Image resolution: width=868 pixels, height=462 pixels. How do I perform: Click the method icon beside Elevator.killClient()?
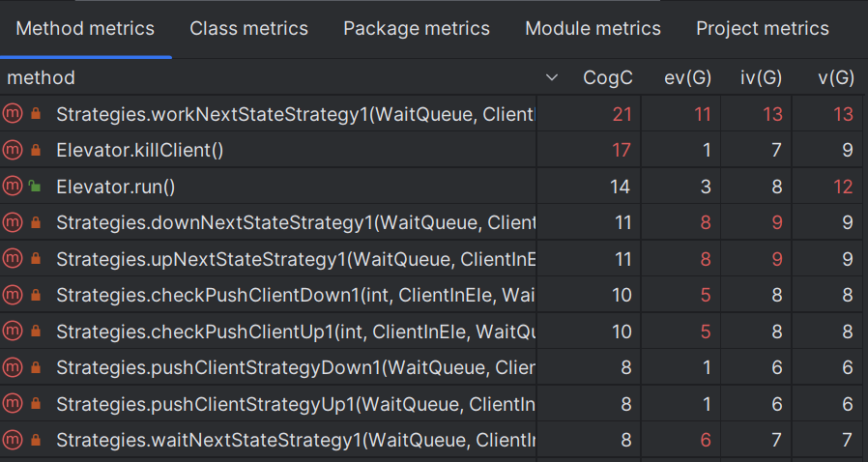[13, 151]
